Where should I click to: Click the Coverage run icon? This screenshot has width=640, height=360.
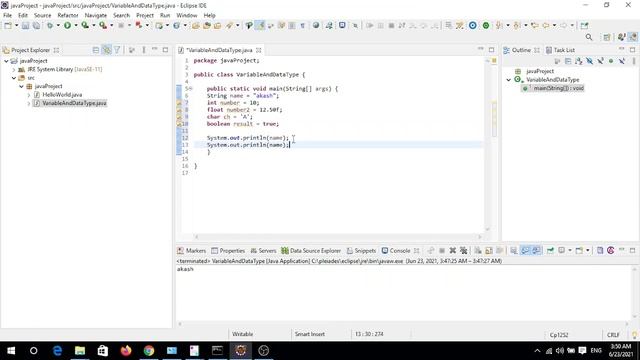[85, 25]
